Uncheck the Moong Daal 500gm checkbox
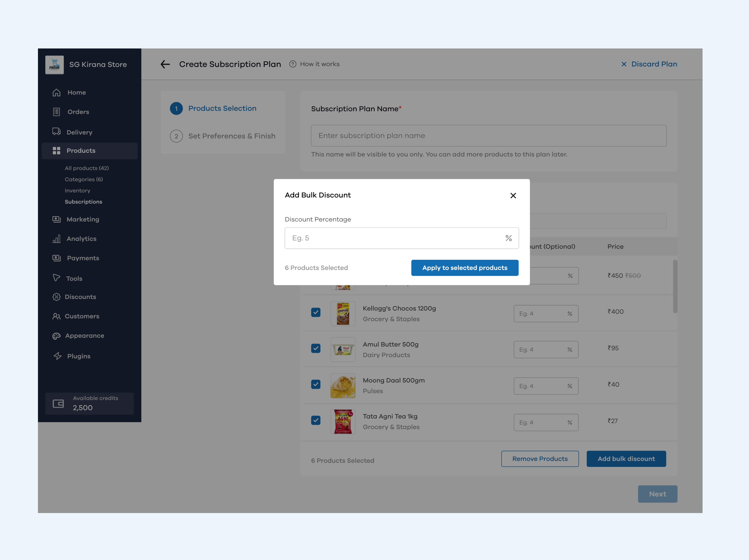749x560 pixels. pos(316,384)
